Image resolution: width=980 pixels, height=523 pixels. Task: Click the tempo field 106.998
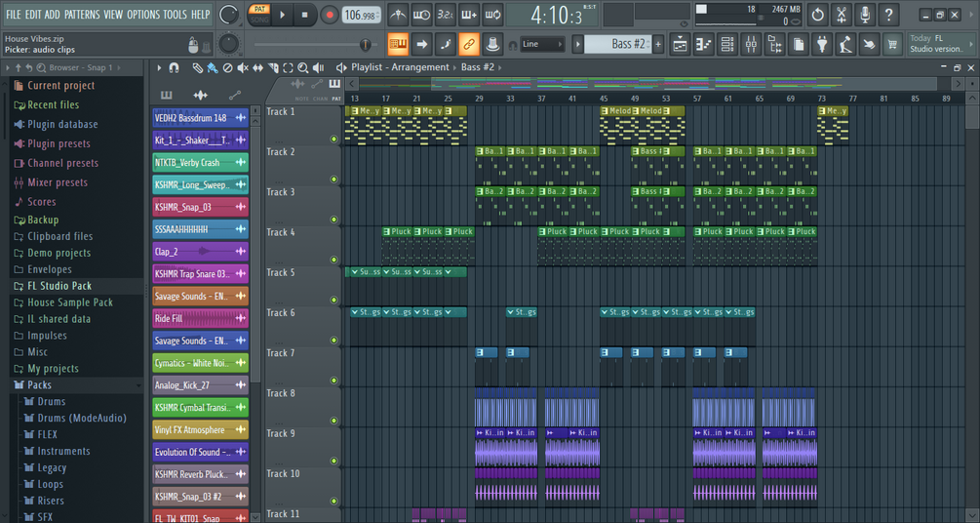point(362,15)
